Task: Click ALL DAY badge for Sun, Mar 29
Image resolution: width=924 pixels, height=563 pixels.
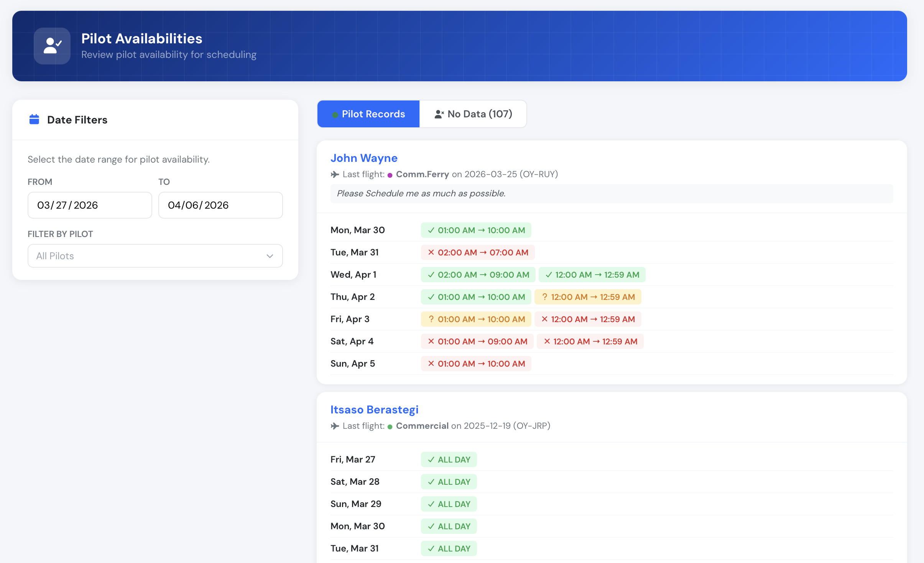Action: (x=449, y=504)
